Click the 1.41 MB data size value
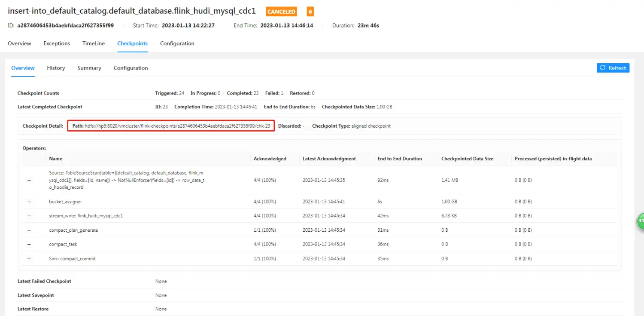The height and width of the screenshot is (316, 644). coord(450,180)
